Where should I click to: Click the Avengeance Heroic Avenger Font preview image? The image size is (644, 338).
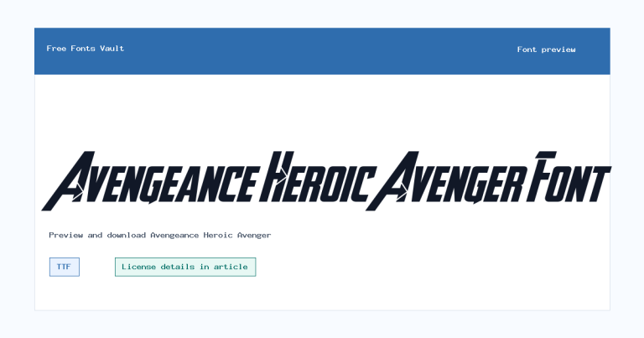click(326, 180)
